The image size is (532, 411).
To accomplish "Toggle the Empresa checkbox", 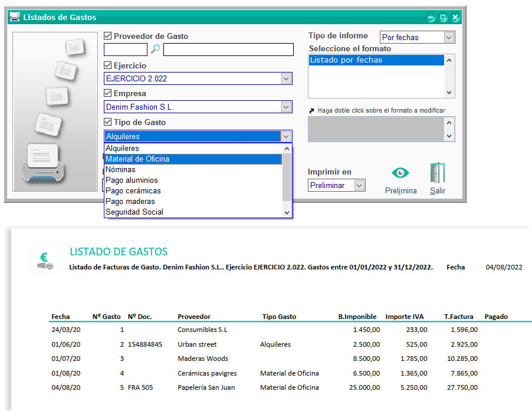I will click(107, 93).
